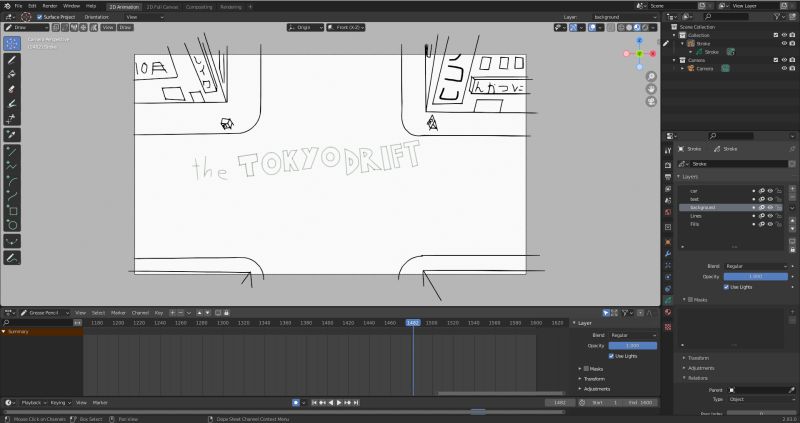800x423 pixels.
Task: Click the pan hand viewport gizmo
Action: click(651, 89)
